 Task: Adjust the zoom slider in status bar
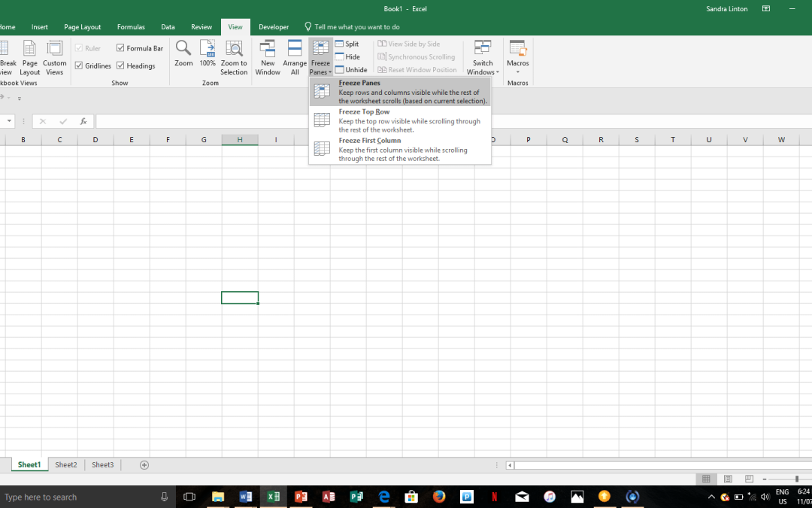796,479
